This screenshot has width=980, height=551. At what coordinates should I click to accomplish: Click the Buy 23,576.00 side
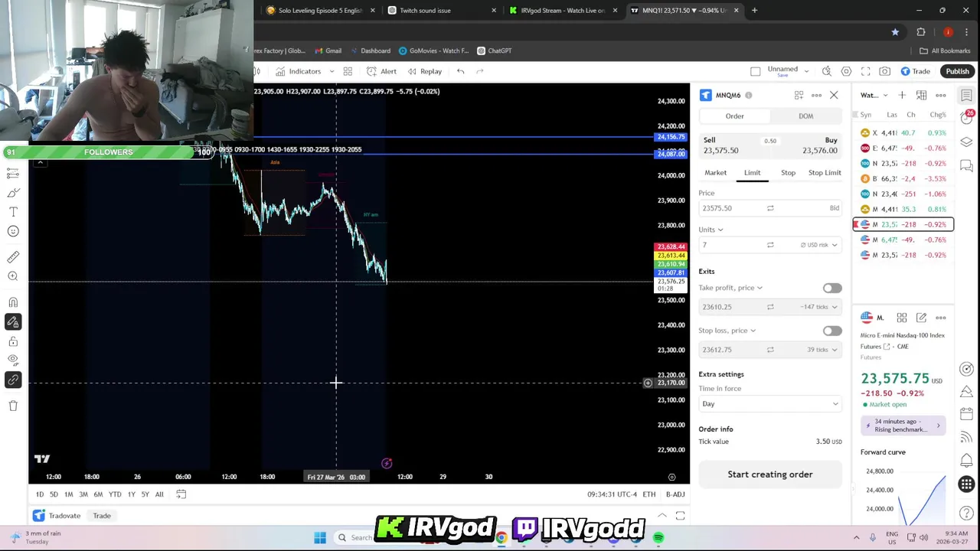pos(806,145)
